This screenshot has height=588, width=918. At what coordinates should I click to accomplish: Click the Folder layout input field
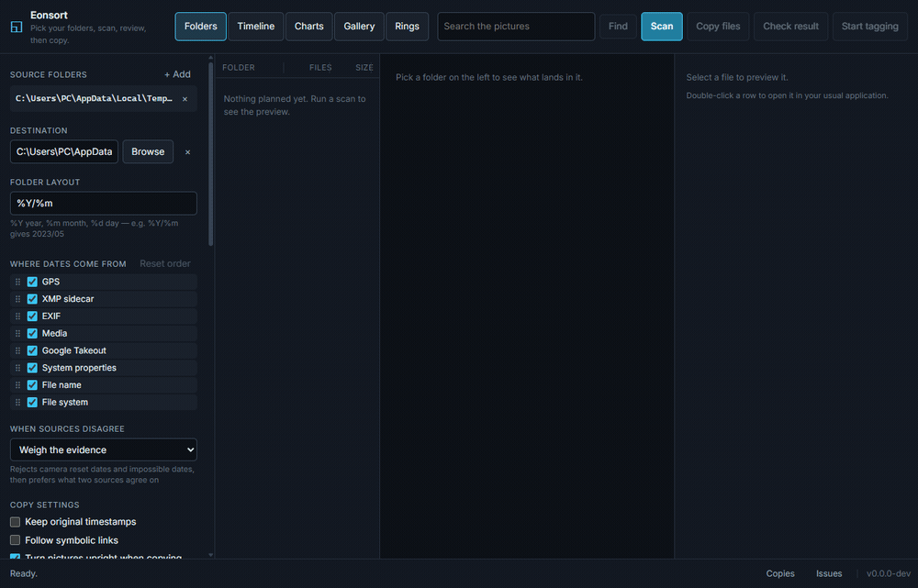pyautogui.click(x=104, y=204)
